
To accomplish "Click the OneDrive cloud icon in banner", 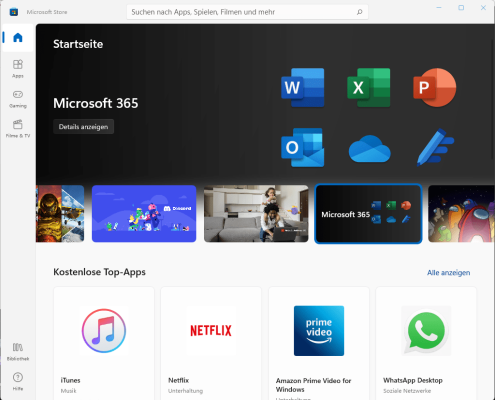I will click(369, 149).
